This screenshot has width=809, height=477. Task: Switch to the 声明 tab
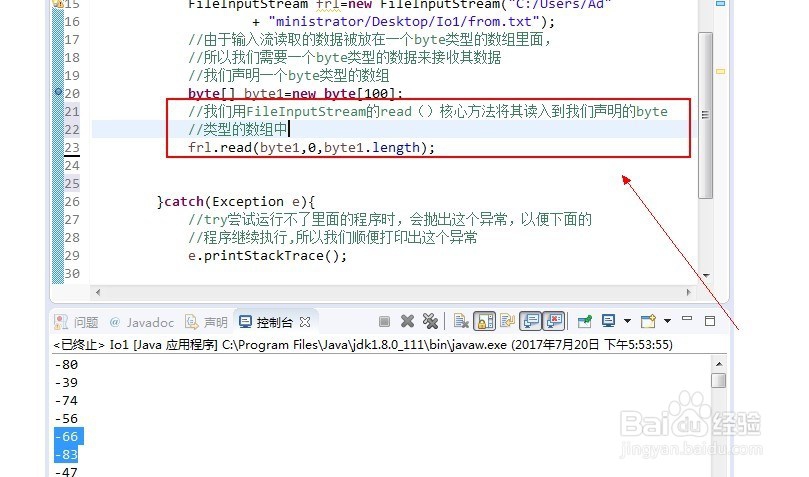coord(207,323)
